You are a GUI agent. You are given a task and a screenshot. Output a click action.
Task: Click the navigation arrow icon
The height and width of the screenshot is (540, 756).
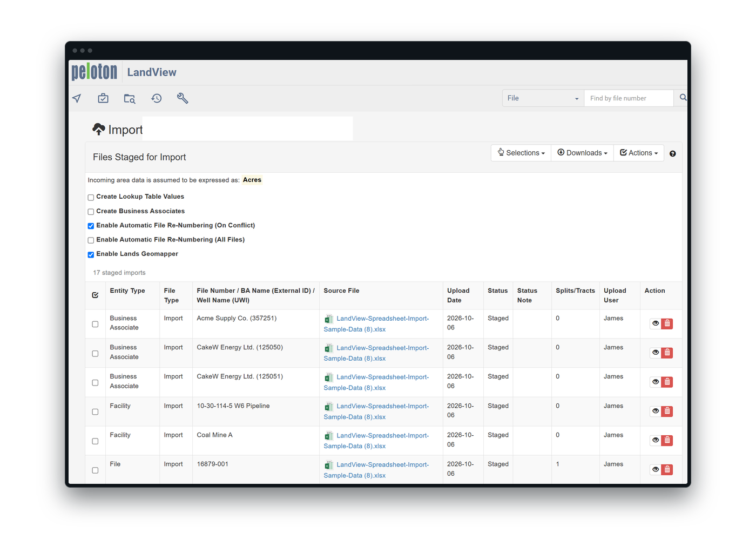pos(77,98)
